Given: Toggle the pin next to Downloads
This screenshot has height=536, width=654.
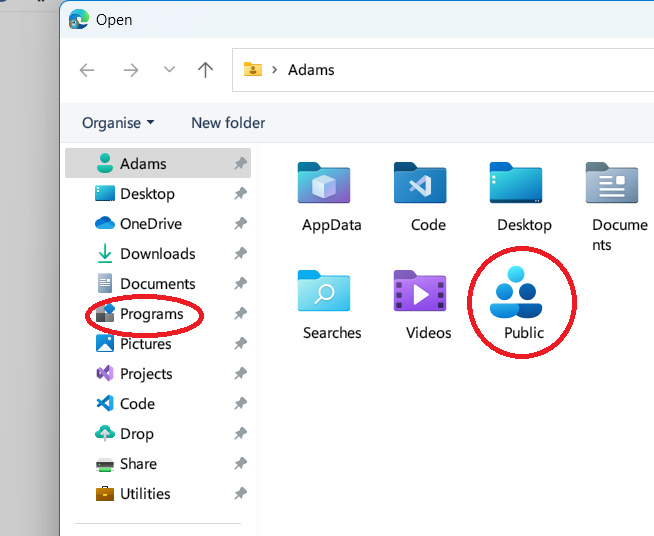Looking at the screenshot, I should tap(240, 254).
